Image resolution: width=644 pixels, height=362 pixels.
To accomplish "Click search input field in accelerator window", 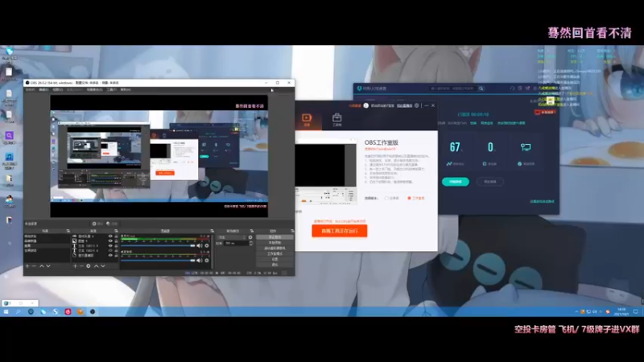I will coord(452,88).
